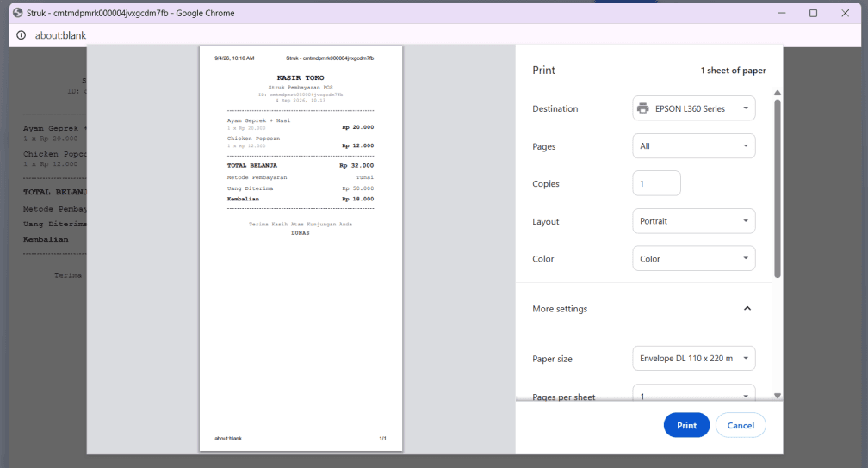This screenshot has width=868, height=468.
Task: Click the '1 sheet of paper' text
Action: tap(733, 71)
